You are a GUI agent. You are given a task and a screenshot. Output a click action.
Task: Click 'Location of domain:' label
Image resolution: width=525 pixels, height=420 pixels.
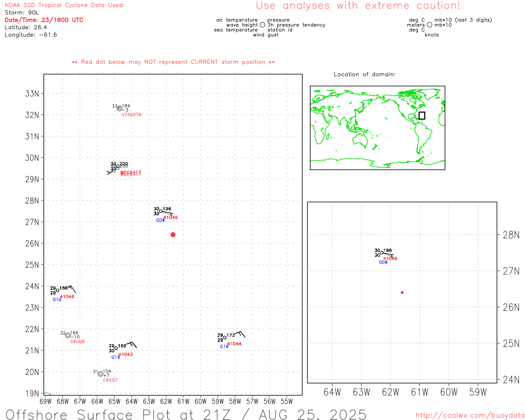(365, 74)
